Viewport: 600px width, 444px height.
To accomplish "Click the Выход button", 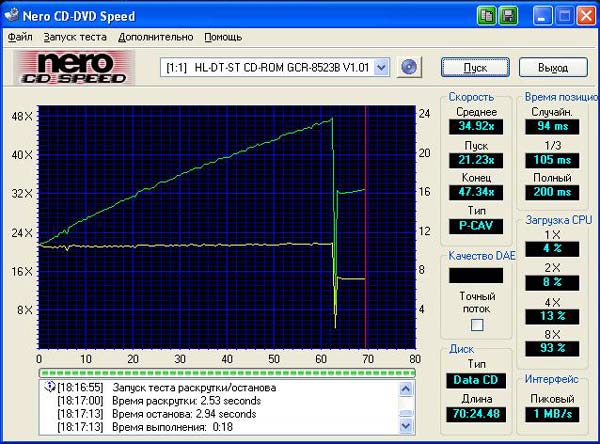I will (552, 67).
